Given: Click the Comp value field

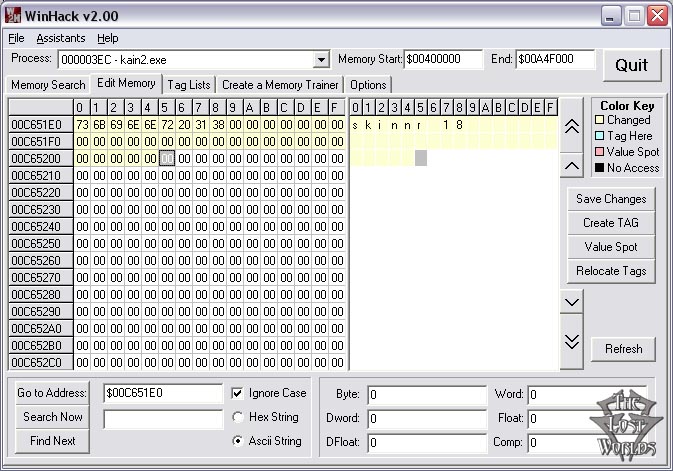Looking at the screenshot, I should [586, 443].
